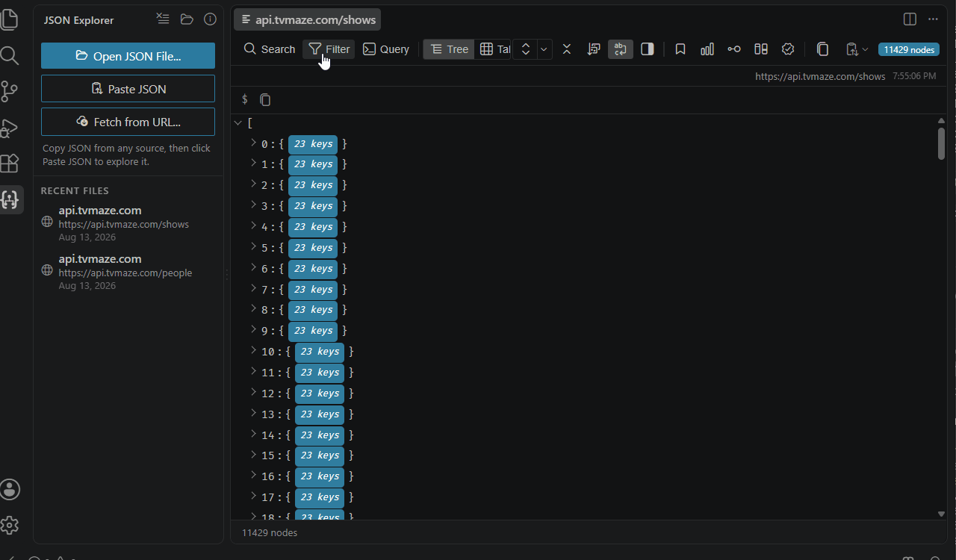Open the Search toolbar item
The height and width of the screenshot is (560, 956).
click(270, 49)
